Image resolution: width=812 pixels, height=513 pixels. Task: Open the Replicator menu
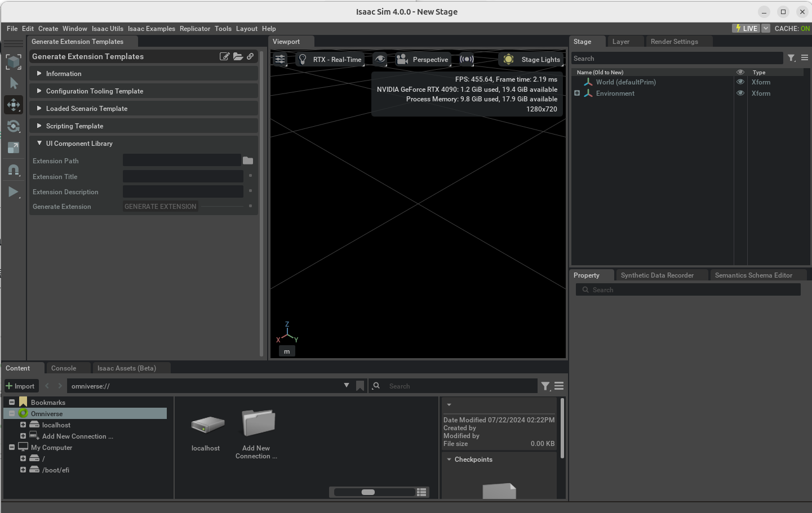(x=195, y=29)
